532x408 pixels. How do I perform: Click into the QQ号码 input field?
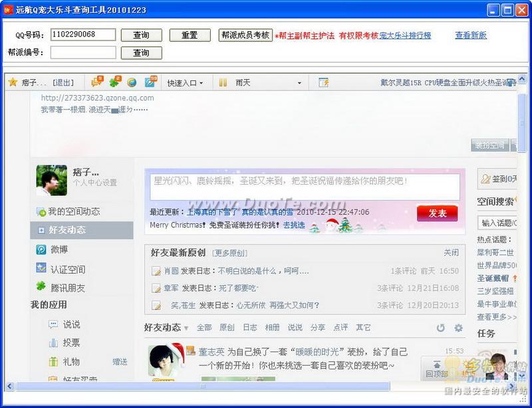pyautogui.click(x=83, y=35)
